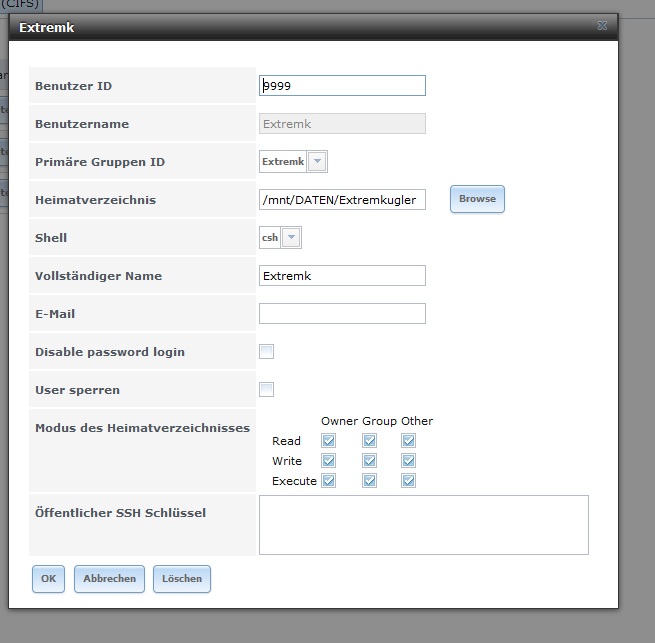Uncheck Owner Execute permission

(x=328, y=480)
